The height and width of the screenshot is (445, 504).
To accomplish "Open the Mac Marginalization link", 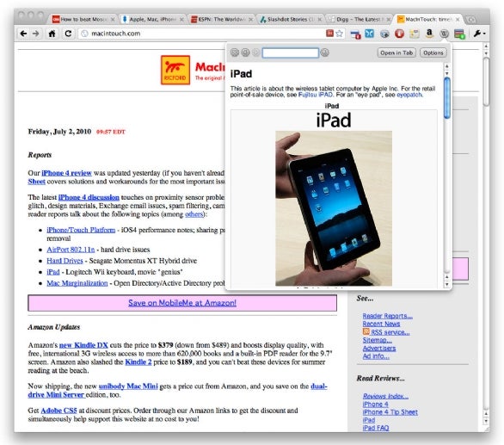I will click(x=77, y=283).
